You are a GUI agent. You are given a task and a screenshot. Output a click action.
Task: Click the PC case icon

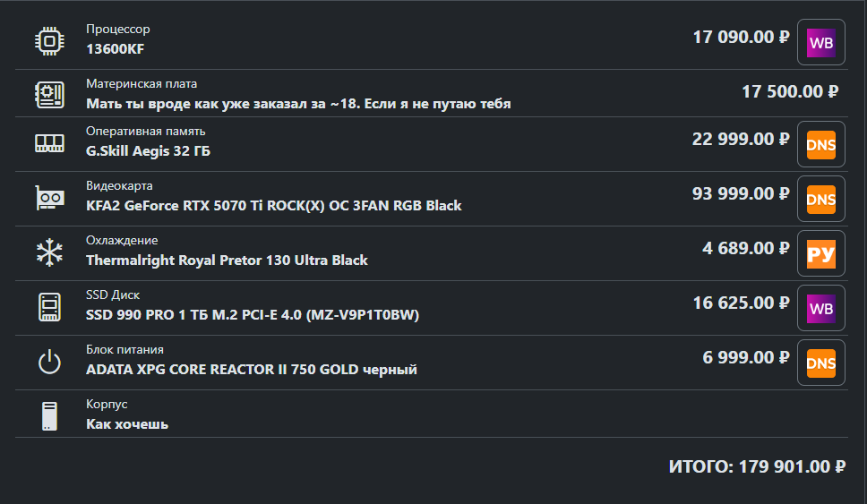point(49,416)
